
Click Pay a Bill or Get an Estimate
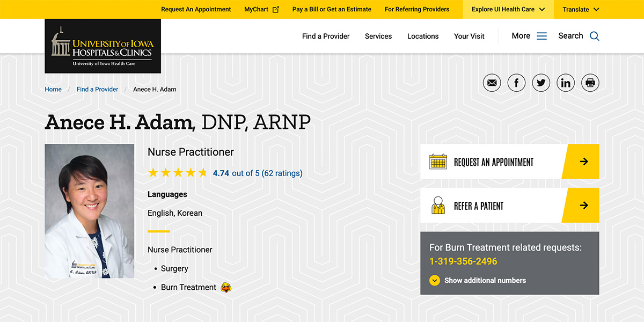(332, 9)
